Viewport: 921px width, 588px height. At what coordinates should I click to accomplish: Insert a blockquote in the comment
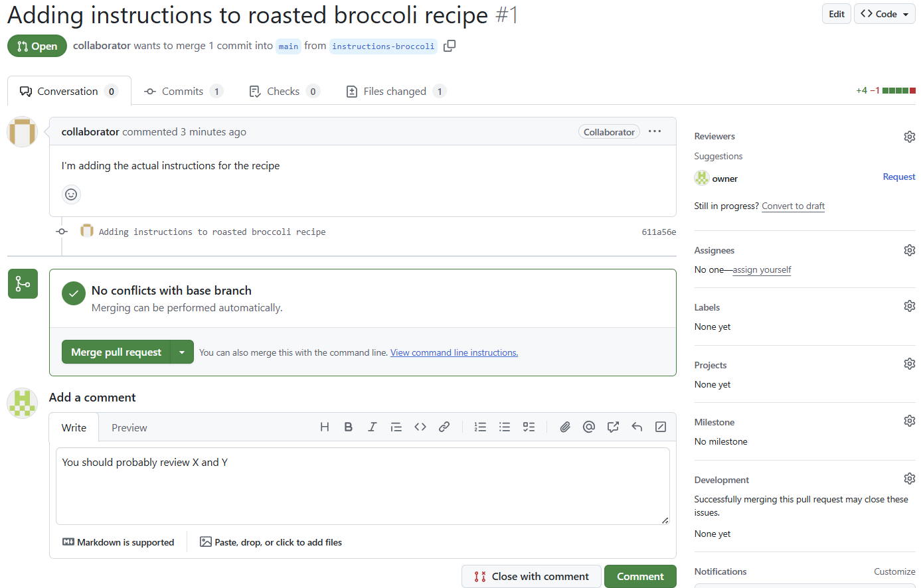click(396, 427)
